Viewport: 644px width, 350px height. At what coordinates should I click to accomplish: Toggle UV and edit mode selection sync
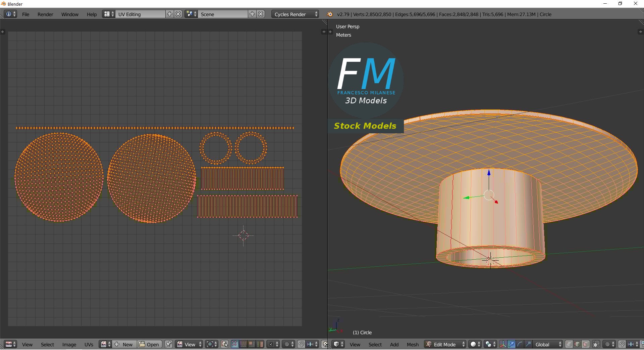click(x=224, y=344)
